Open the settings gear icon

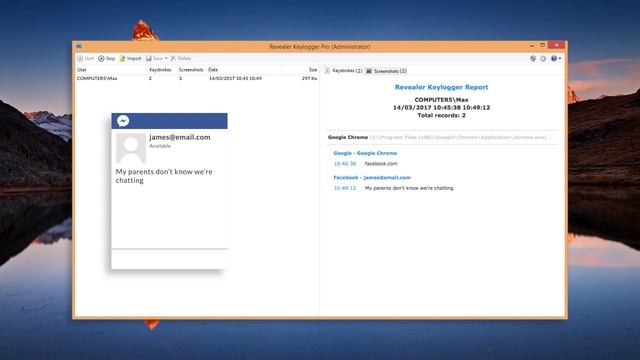tap(543, 59)
